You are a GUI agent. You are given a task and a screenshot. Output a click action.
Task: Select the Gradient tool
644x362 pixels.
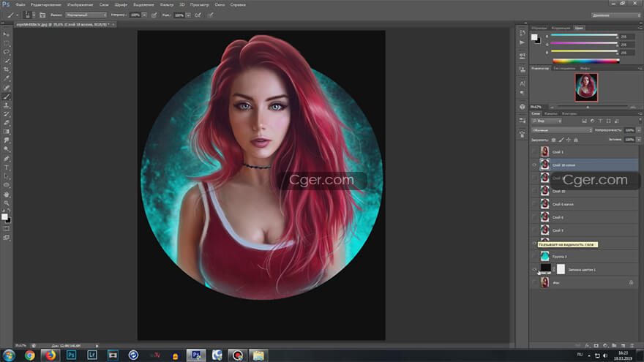click(x=6, y=132)
